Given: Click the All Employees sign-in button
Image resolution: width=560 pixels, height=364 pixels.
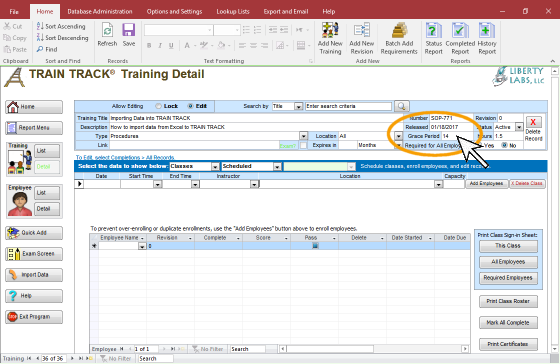Looking at the screenshot, I should [x=508, y=262].
